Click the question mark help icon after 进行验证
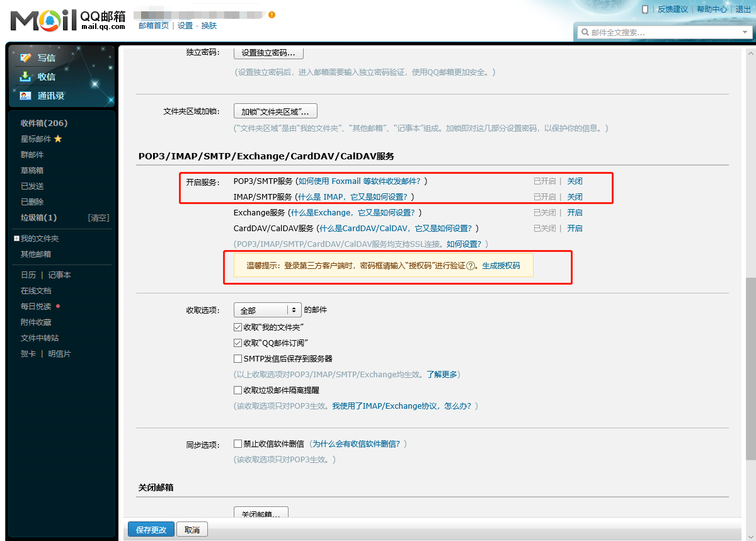756x541 pixels. (x=471, y=266)
